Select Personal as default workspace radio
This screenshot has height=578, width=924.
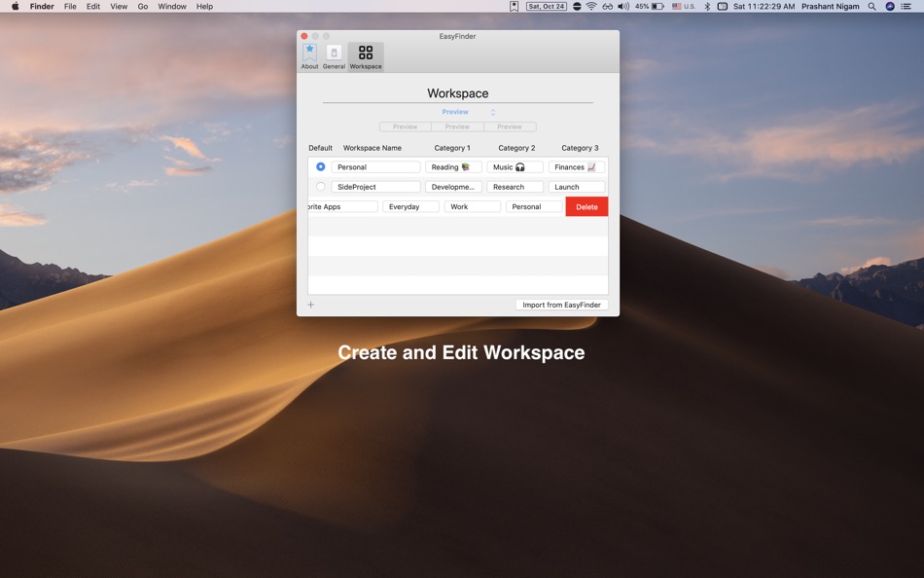(321, 167)
